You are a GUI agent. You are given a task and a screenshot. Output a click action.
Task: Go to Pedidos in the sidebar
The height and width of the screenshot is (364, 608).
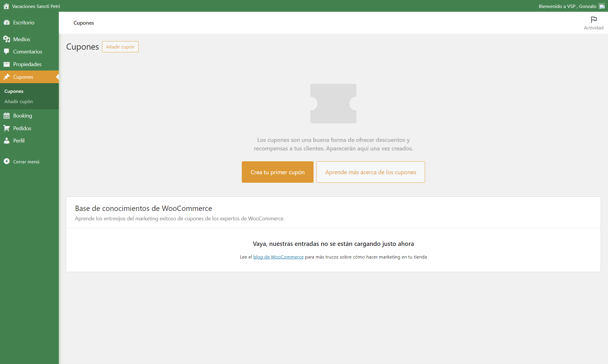(29, 128)
